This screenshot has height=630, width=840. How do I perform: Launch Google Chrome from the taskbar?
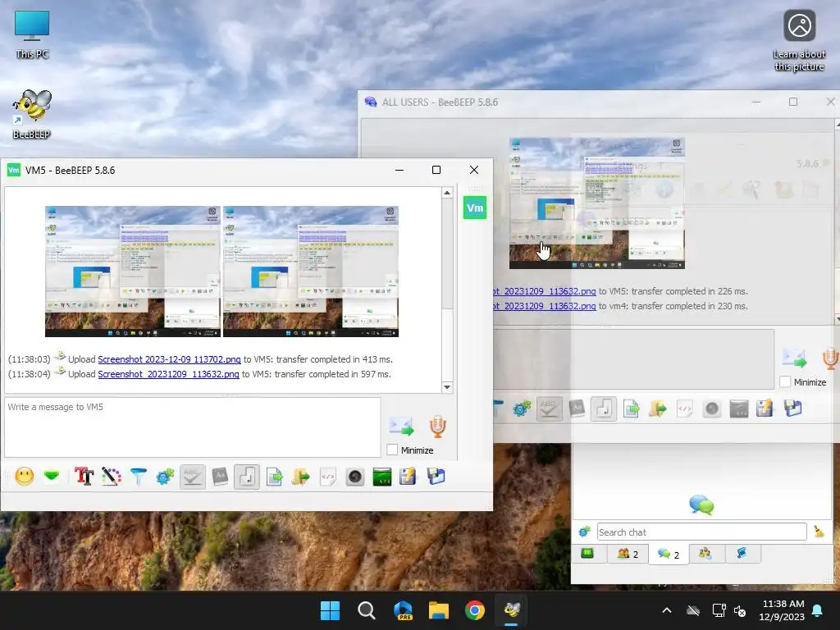[x=475, y=610]
